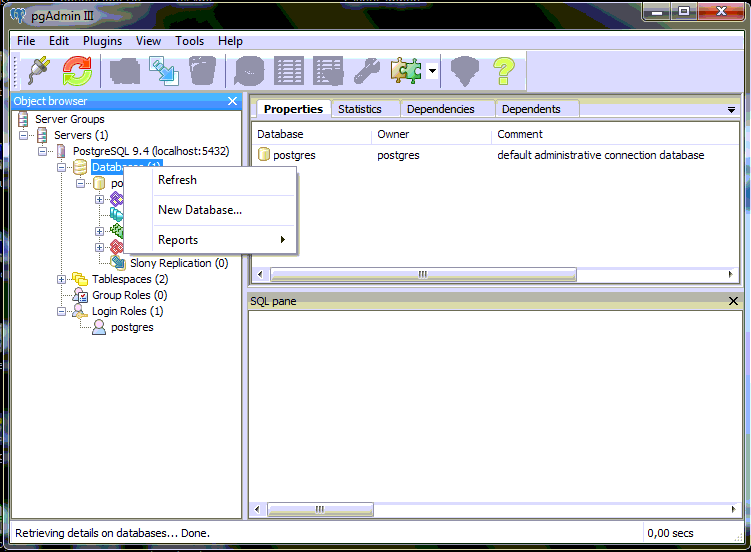Image resolution: width=751 pixels, height=552 pixels.
Task: Collapse the Databases tree node
Action: pyautogui.click(x=61, y=168)
